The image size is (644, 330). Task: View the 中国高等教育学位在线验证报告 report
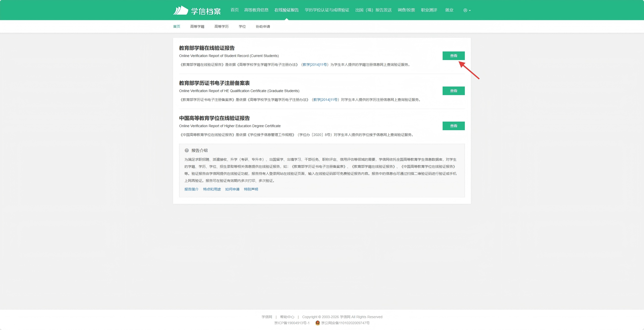pyautogui.click(x=453, y=126)
